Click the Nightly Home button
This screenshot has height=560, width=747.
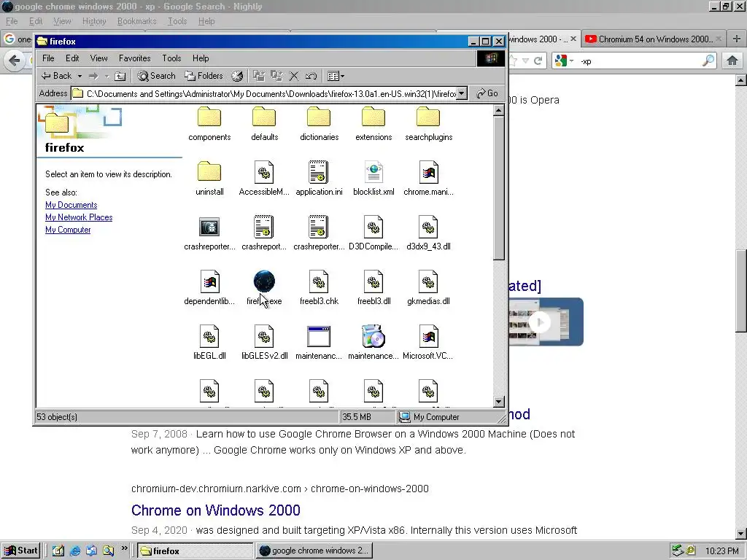tap(732, 61)
